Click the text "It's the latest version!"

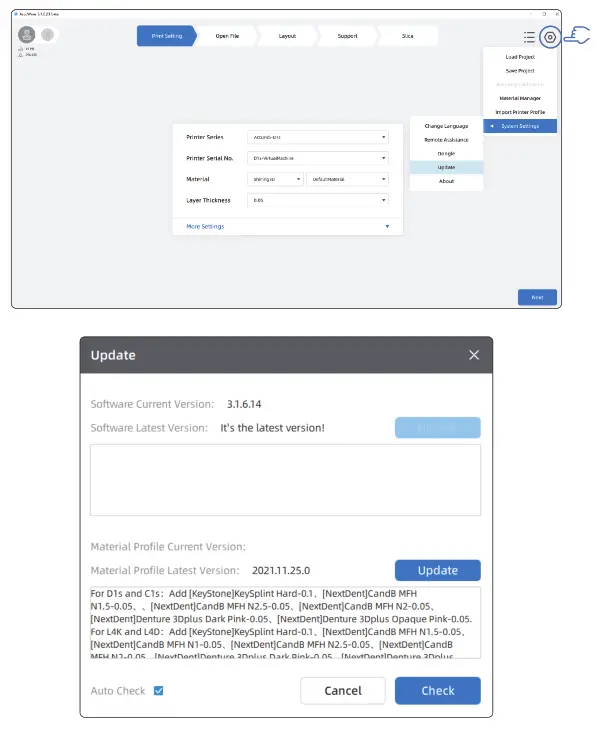point(272,428)
